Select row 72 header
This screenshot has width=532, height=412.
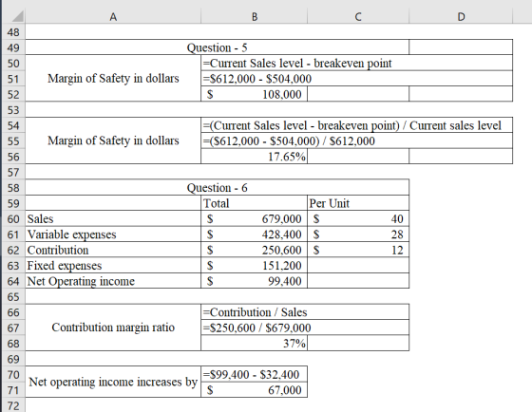(x=13, y=405)
